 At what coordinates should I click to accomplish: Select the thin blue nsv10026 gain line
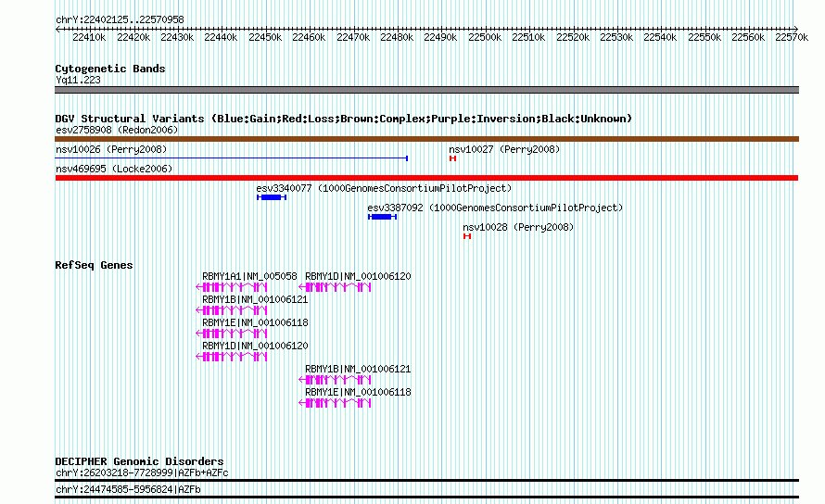coord(232,158)
